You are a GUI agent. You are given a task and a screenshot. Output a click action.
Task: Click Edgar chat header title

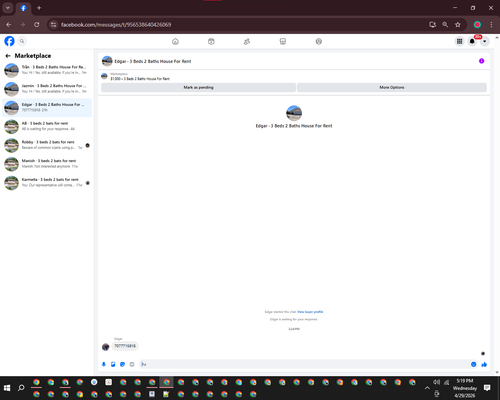pos(153,61)
